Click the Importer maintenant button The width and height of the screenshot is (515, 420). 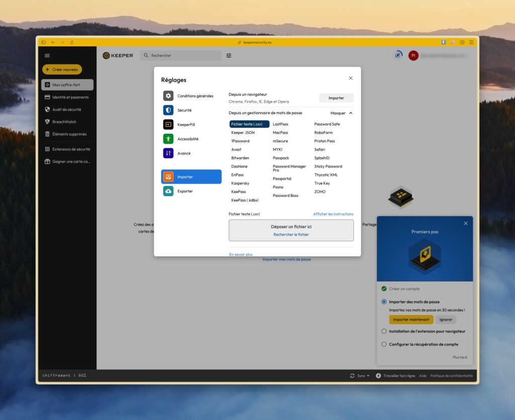[x=411, y=320]
